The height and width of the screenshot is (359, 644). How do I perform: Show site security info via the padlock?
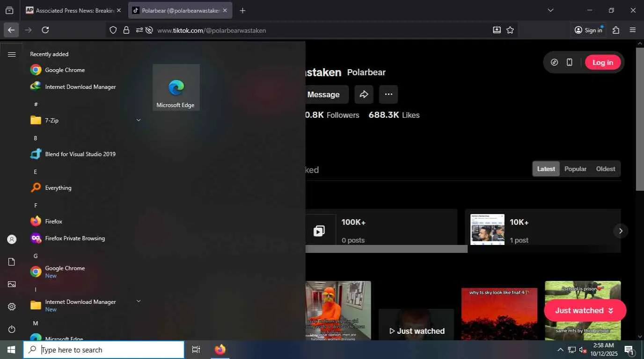pyautogui.click(x=126, y=30)
